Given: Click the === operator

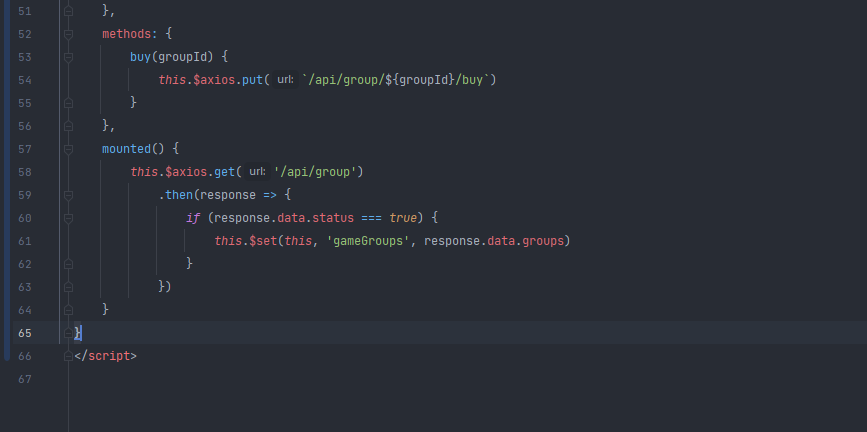Looking at the screenshot, I should pos(372,218).
